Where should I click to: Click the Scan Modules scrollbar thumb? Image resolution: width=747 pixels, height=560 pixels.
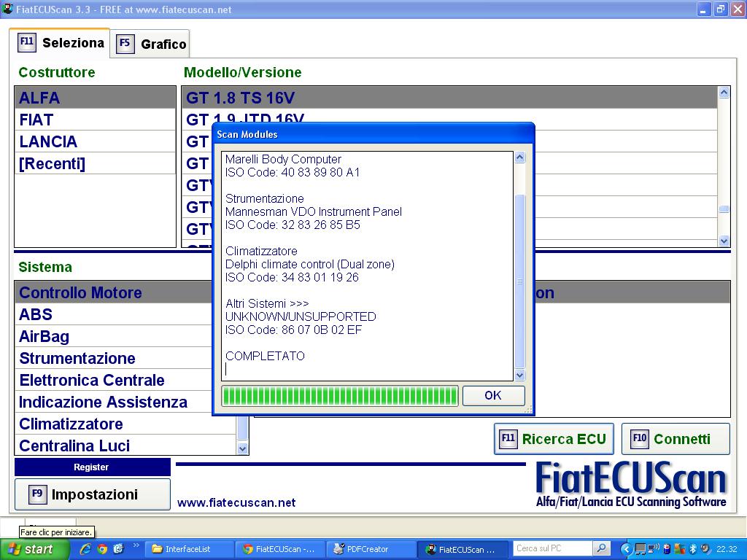coord(519,281)
